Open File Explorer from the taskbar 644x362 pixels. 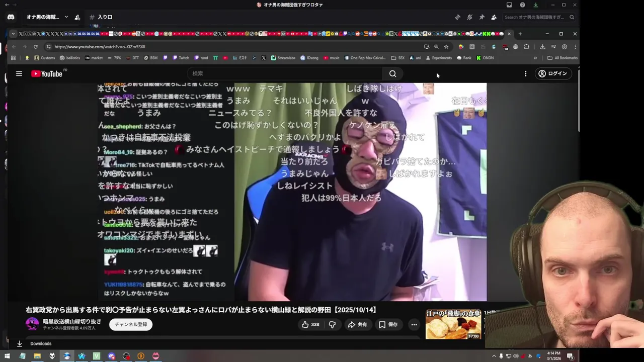tap(37, 356)
